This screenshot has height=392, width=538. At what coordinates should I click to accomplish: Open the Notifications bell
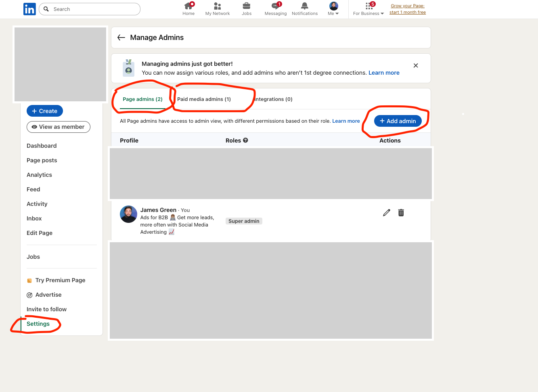[305, 9]
